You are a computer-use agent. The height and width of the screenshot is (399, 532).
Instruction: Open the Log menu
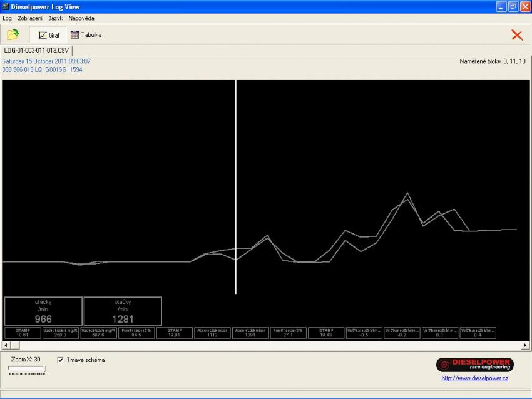tap(7, 18)
